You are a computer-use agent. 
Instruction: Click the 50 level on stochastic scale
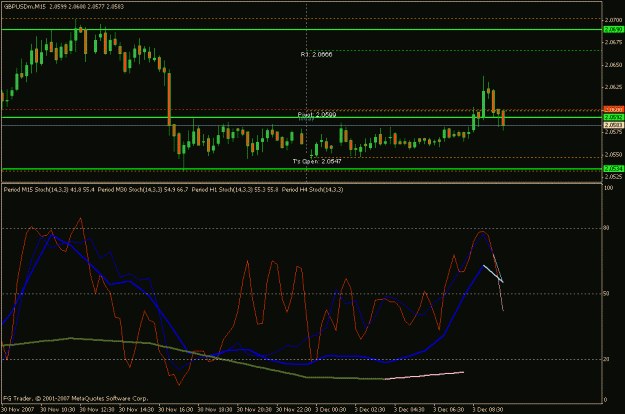(607, 294)
